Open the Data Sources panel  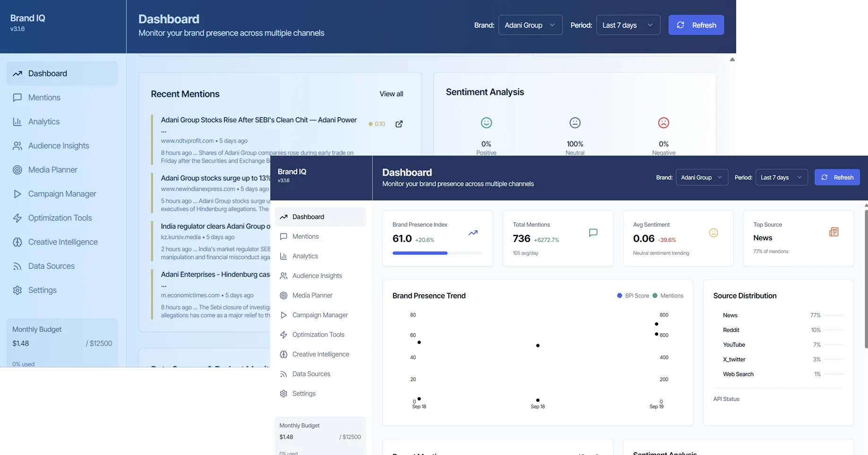(x=310, y=374)
